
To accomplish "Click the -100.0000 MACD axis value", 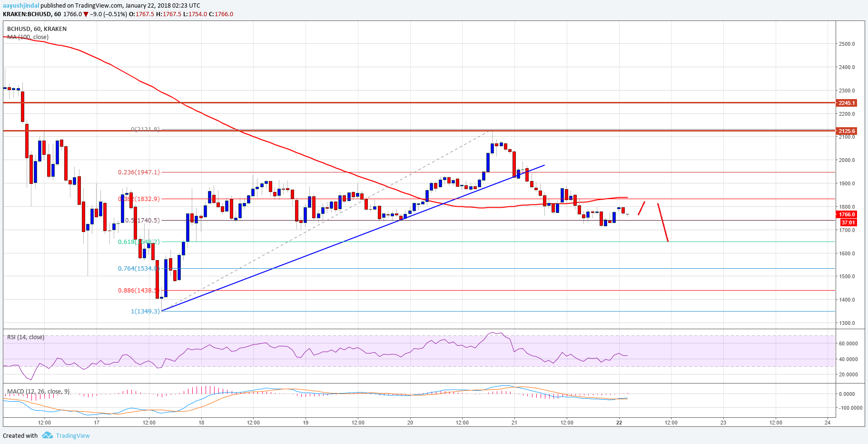I will click(x=850, y=408).
